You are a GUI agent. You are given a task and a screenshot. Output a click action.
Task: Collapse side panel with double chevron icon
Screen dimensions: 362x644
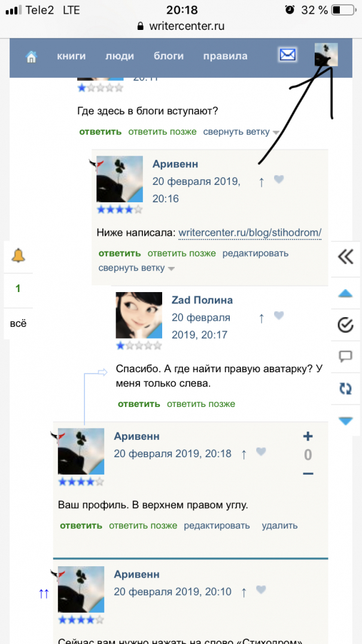coord(346,257)
